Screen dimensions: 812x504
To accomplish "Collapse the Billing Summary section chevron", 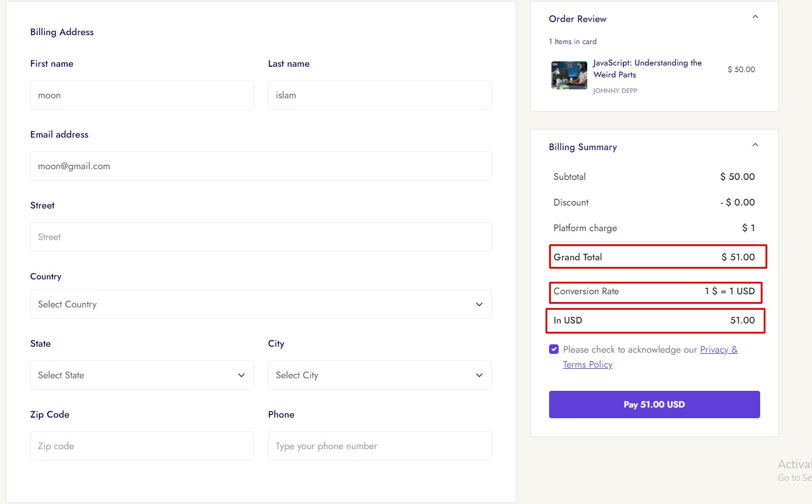I will point(755,145).
